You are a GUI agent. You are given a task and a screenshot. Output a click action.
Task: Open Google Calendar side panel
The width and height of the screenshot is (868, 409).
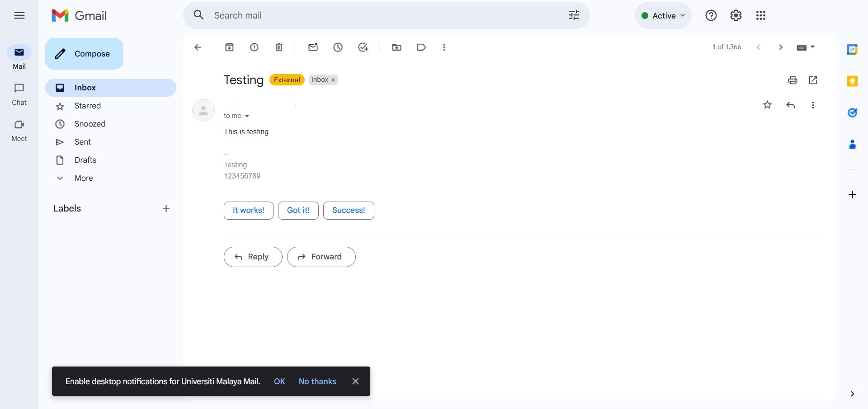click(x=852, y=50)
